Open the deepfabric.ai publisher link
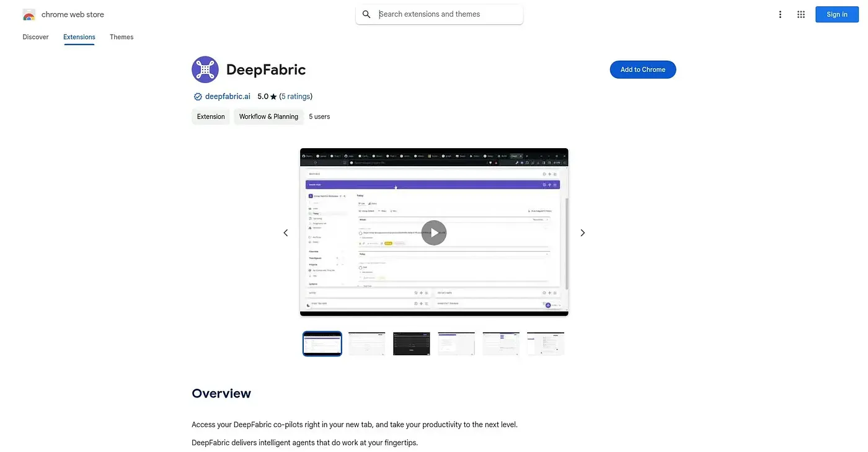Image resolution: width=868 pixels, height=452 pixels. pos(228,96)
